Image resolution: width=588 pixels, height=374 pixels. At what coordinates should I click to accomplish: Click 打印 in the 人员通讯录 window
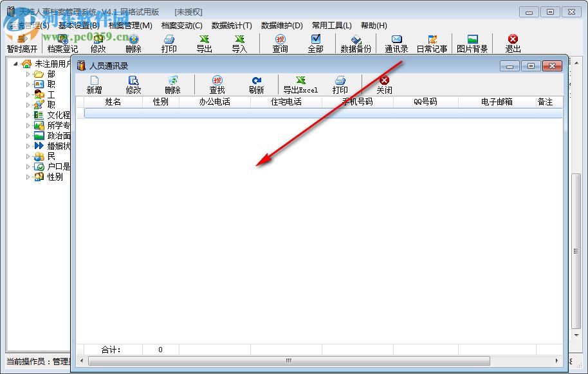pyautogui.click(x=340, y=85)
